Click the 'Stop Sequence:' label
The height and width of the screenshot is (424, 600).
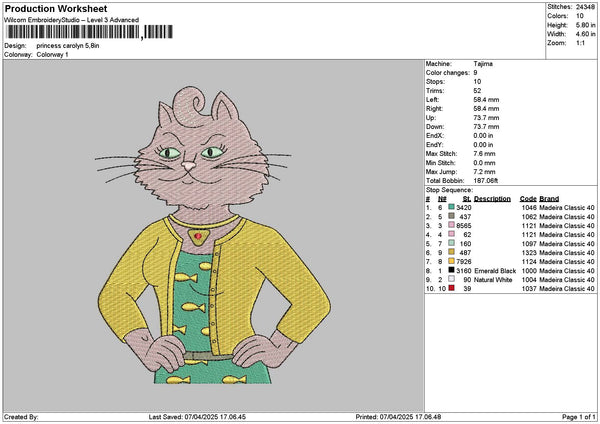[x=449, y=190]
